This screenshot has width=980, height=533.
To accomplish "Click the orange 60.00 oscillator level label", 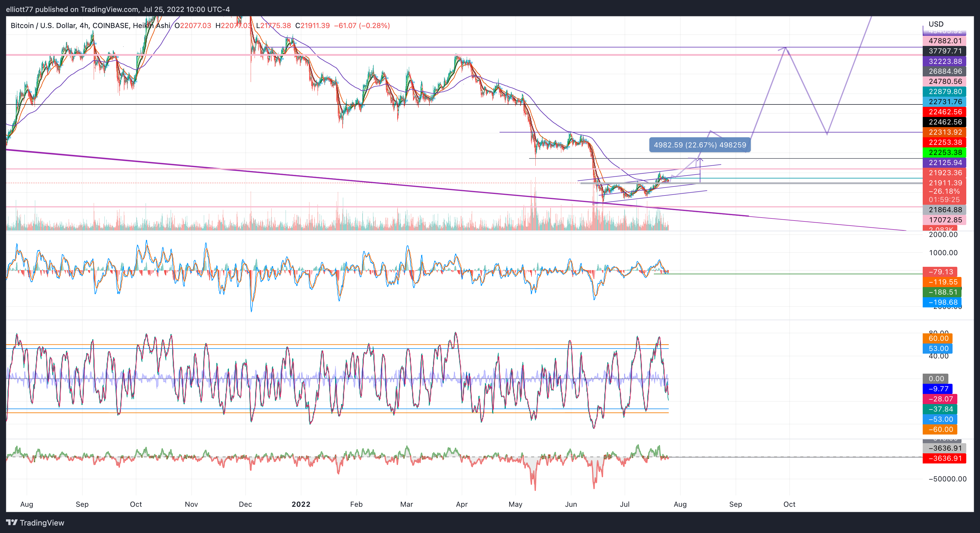I will click(x=938, y=339).
